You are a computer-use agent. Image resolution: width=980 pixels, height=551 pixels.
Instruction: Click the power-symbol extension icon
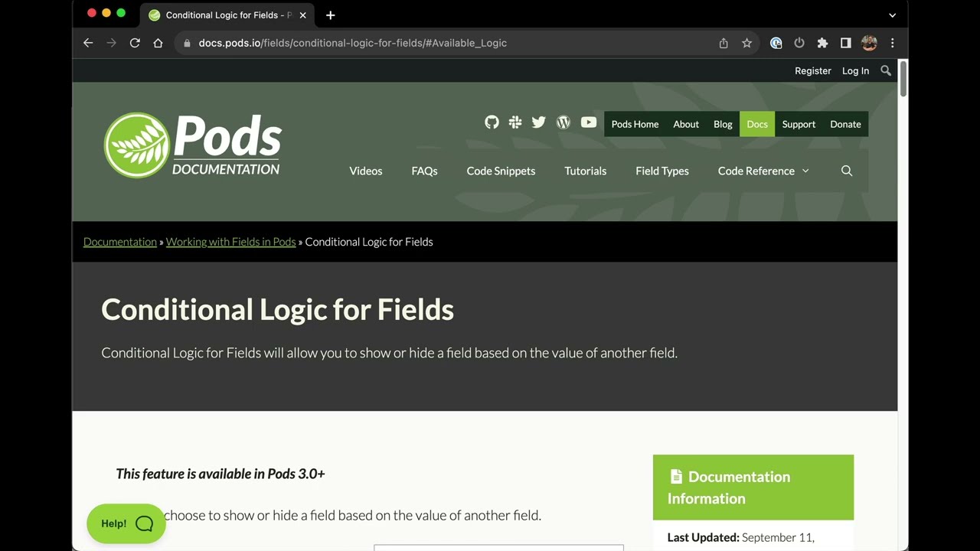799,43
